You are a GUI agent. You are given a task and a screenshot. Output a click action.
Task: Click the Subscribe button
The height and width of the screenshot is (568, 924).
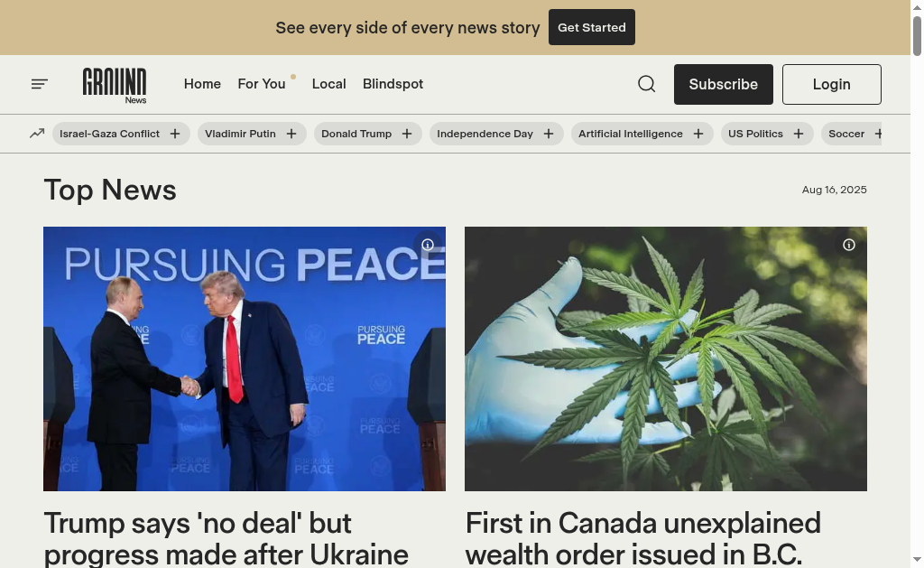tap(723, 84)
